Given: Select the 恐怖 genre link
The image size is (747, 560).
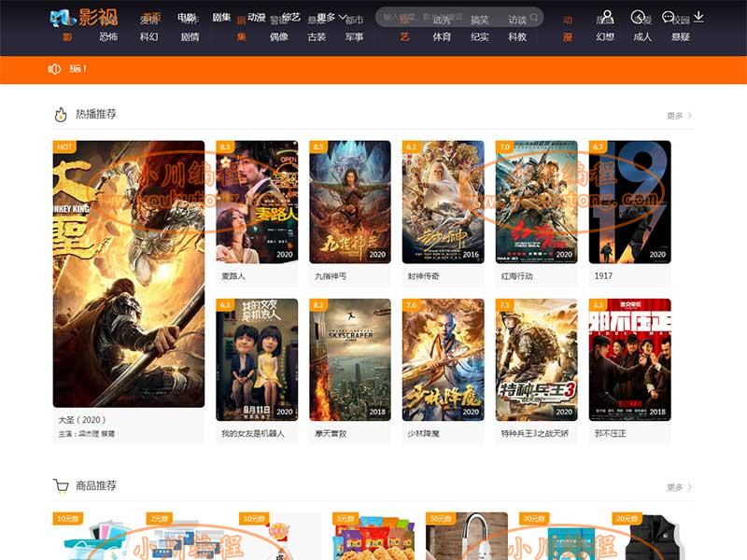Looking at the screenshot, I should point(108,36).
